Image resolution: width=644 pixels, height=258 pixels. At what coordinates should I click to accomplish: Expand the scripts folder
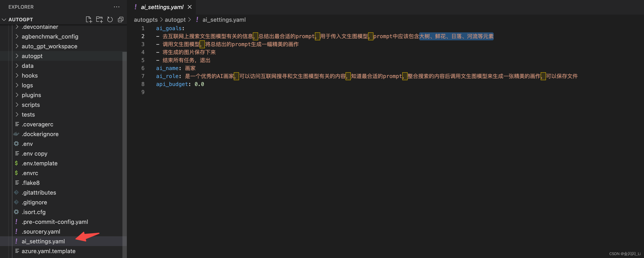coord(31,105)
